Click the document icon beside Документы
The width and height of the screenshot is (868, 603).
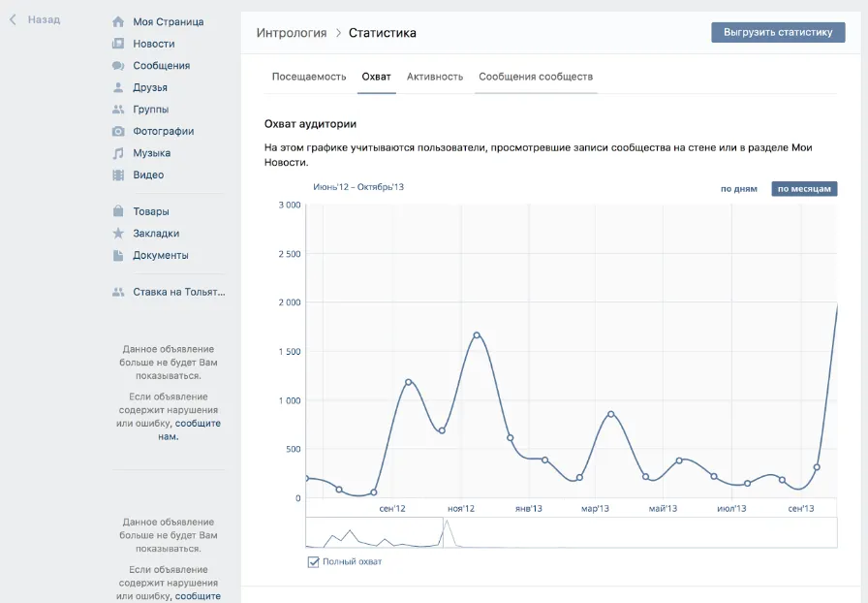[118, 255]
